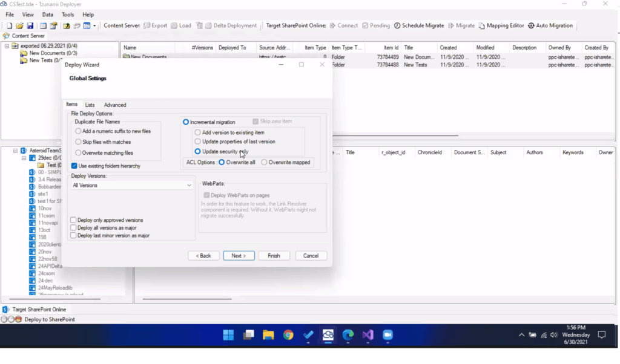Collapse the AsteroidTeamS tree node
The width and height of the screenshot is (620, 364).
click(15, 151)
